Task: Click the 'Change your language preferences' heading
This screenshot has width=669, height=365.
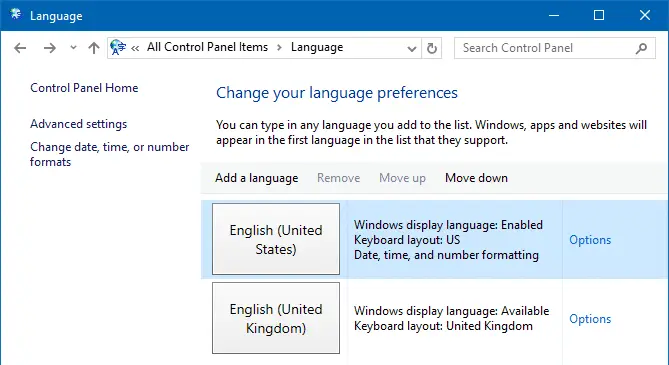Action: pyautogui.click(x=337, y=93)
